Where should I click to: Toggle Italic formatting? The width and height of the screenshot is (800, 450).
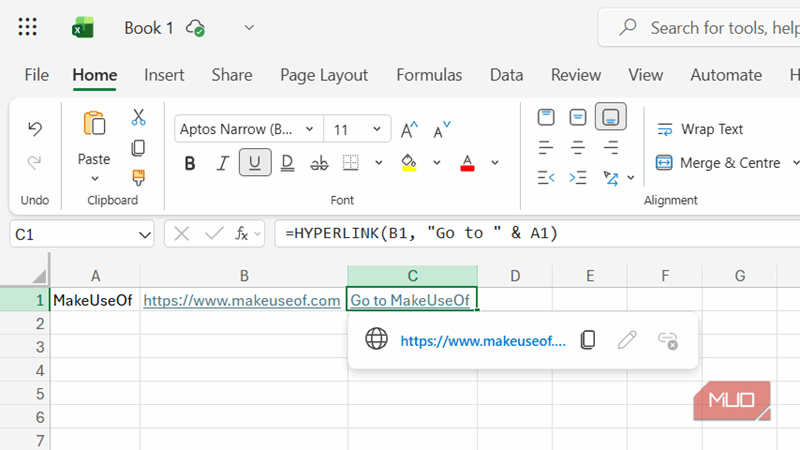point(222,163)
